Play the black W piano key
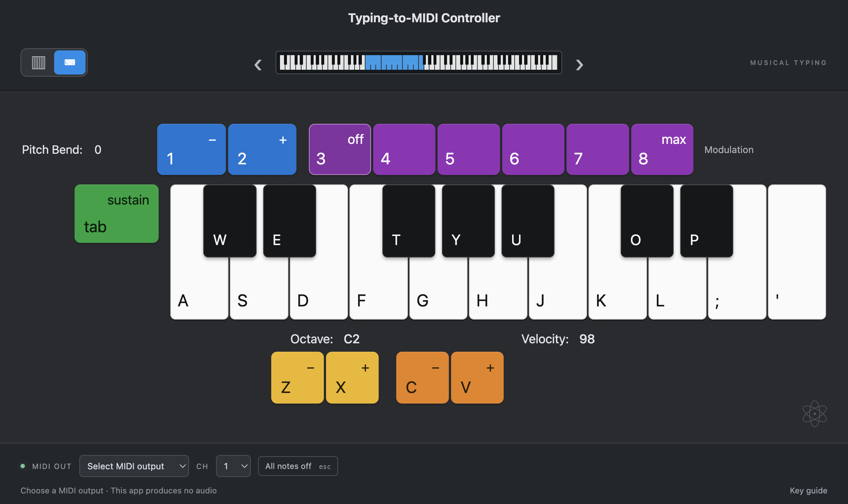This screenshot has height=504, width=848. (230, 221)
